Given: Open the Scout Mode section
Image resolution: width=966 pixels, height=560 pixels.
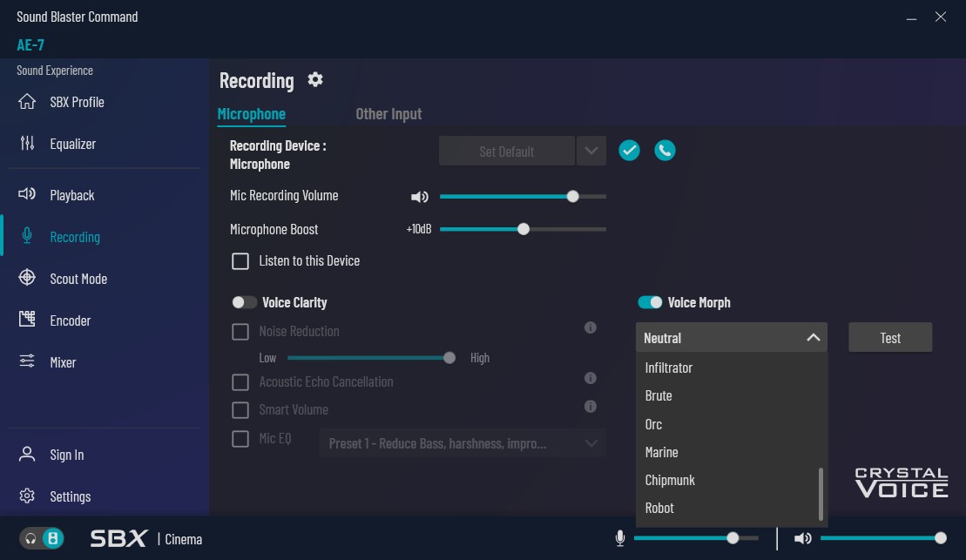Looking at the screenshot, I should 78,279.
